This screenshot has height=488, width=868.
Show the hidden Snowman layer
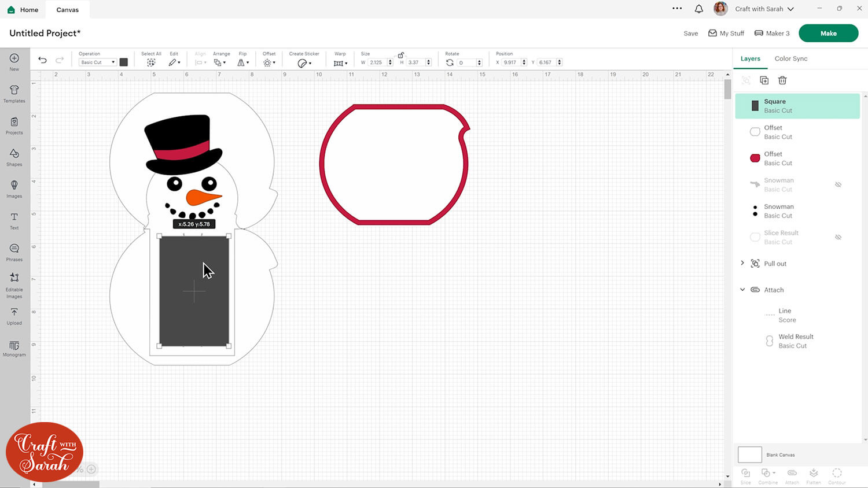coord(838,185)
